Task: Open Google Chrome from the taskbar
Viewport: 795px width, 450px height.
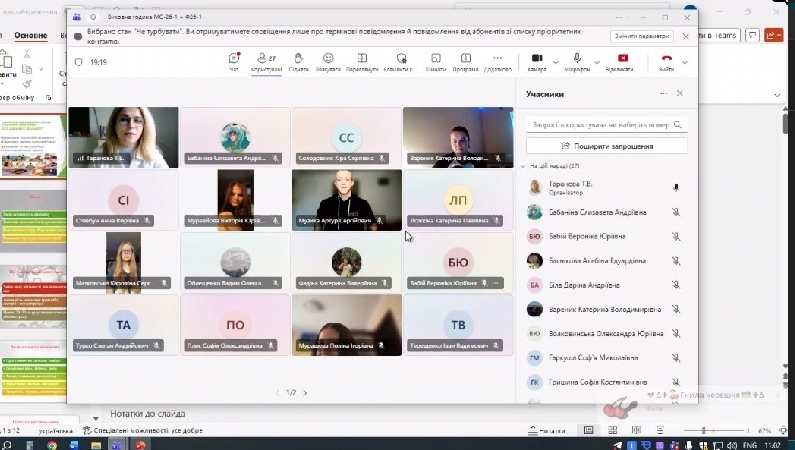Action: click(52, 445)
